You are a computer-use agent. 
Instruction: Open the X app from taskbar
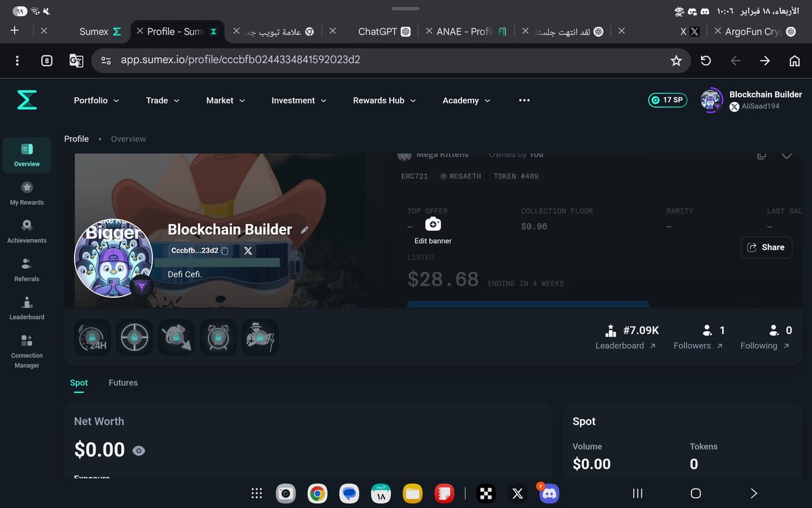(x=518, y=493)
